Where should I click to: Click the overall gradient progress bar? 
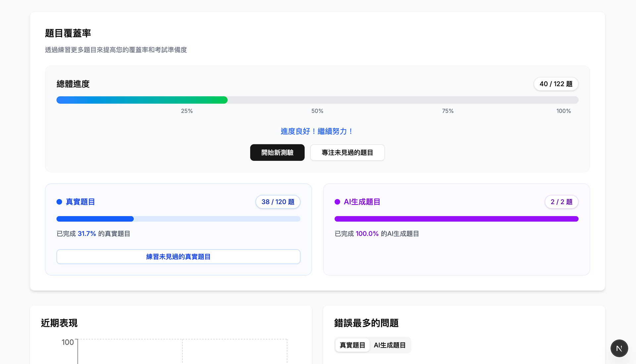(142, 100)
